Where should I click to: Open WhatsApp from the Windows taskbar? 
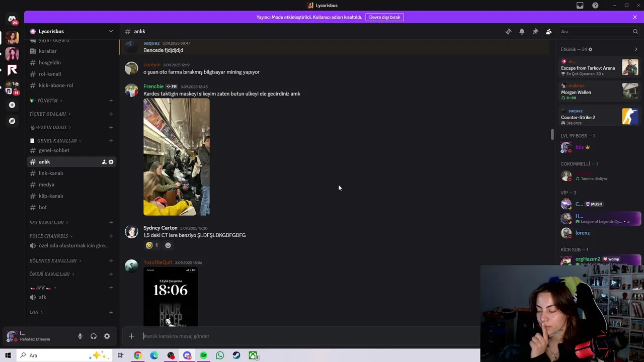click(x=220, y=355)
